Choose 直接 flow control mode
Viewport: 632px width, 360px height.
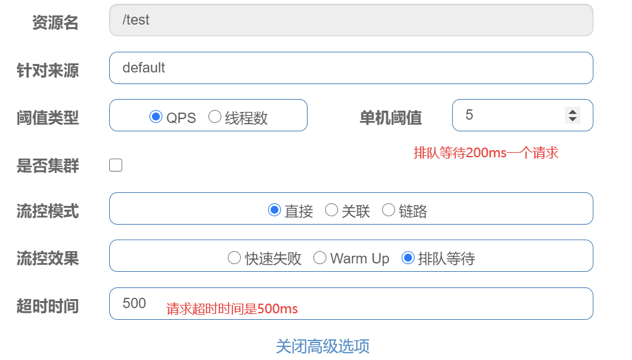click(x=274, y=210)
